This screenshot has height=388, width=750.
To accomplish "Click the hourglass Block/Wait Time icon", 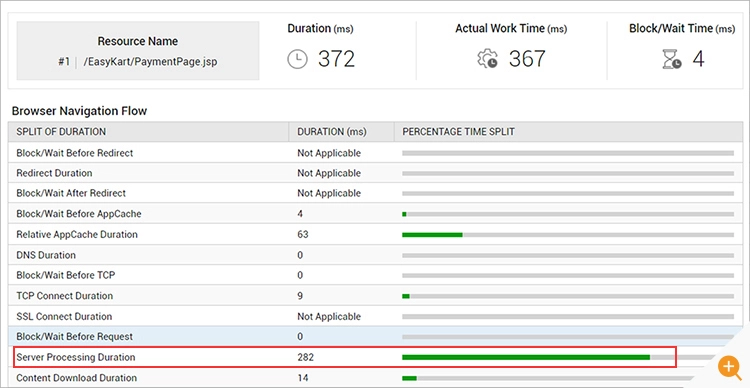I will tap(672, 59).
